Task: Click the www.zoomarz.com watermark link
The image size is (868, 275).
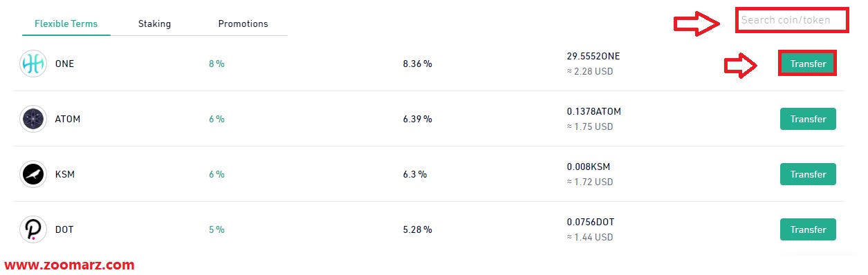Action: 70,265
